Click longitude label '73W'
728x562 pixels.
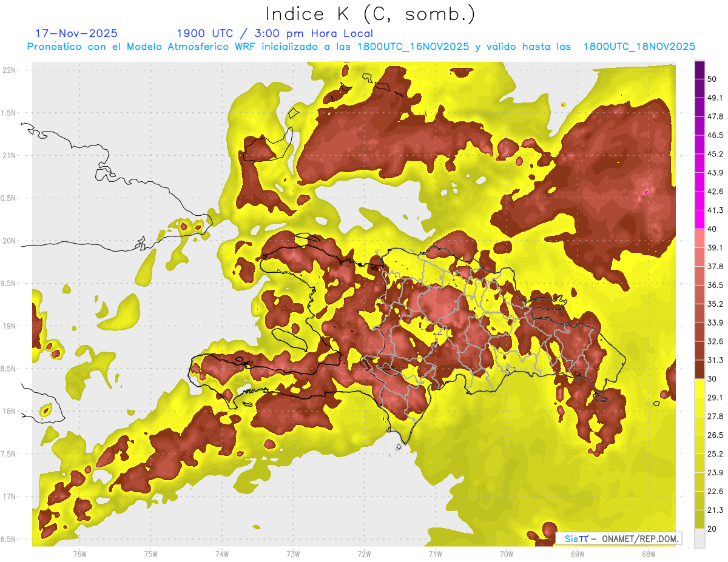tap(293, 554)
